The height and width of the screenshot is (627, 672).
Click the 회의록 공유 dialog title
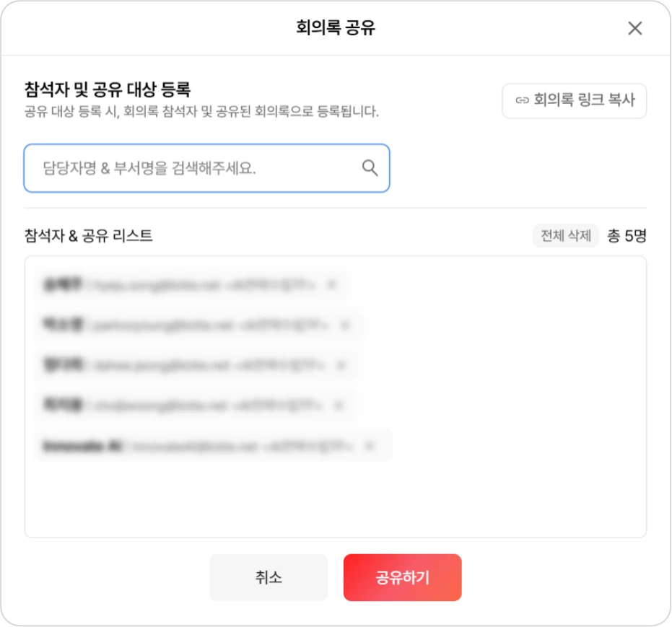tap(336, 28)
